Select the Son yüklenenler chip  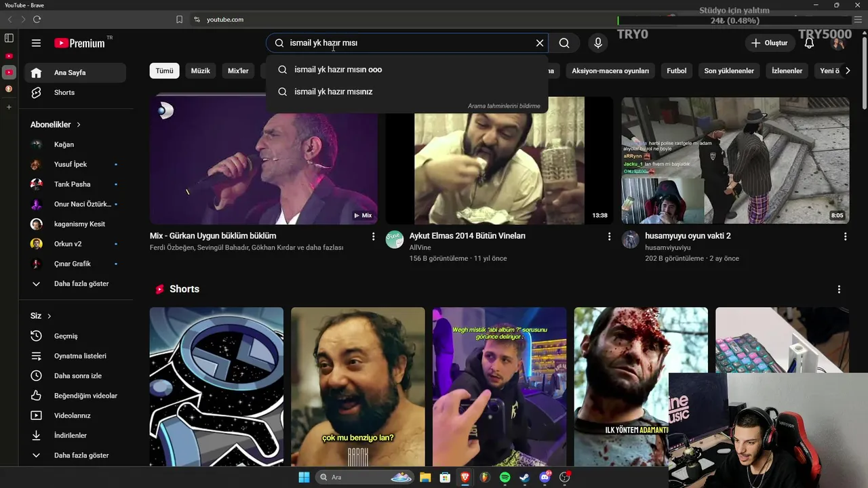point(729,70)
